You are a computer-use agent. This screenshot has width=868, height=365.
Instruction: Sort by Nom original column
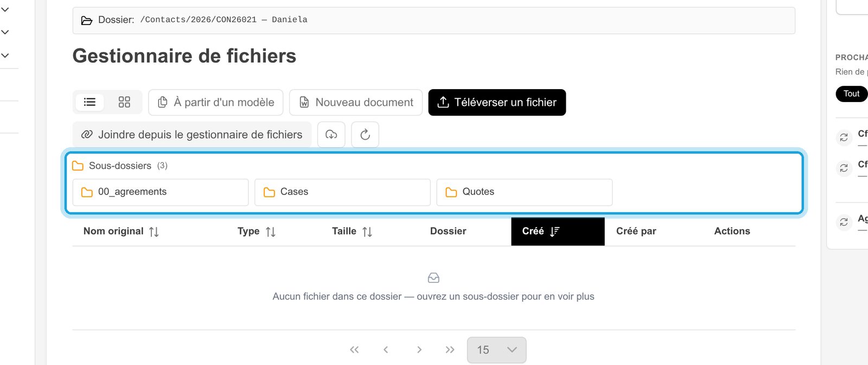121,231
